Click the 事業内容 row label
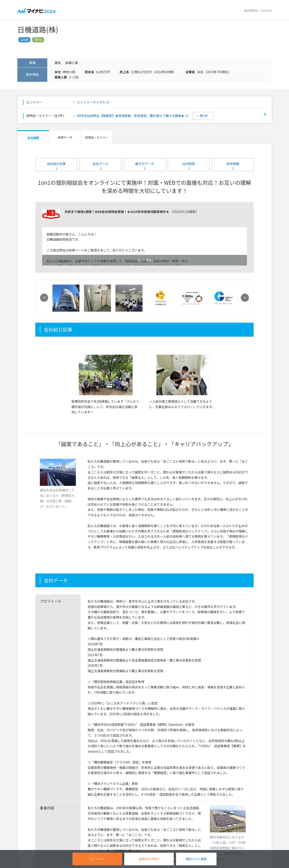The height and width of the screenshot is (868, 289). click(47, 808)
